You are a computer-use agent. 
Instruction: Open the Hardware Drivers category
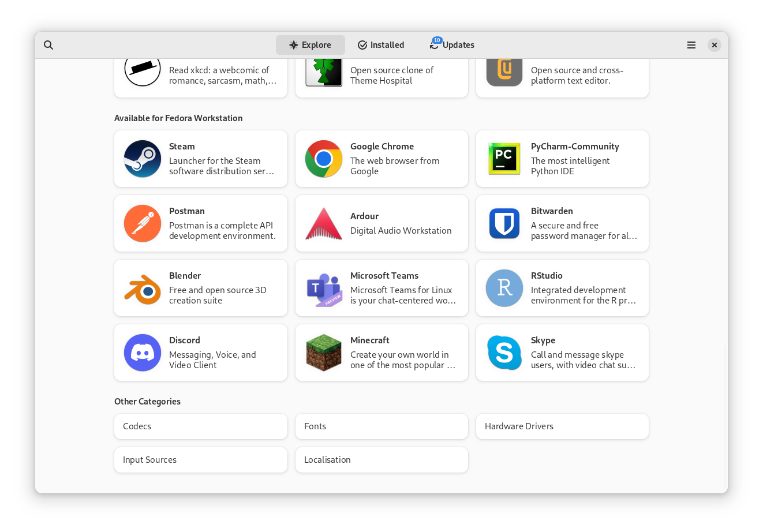click(562, 426)
